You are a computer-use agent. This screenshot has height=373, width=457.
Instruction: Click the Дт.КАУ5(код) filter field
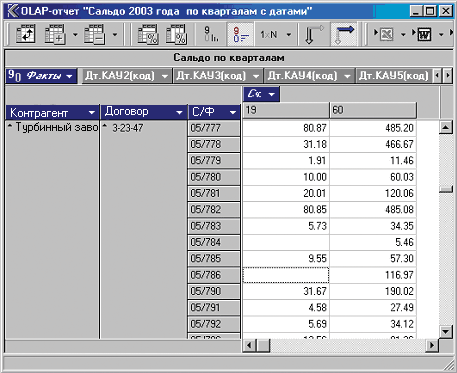394,76
